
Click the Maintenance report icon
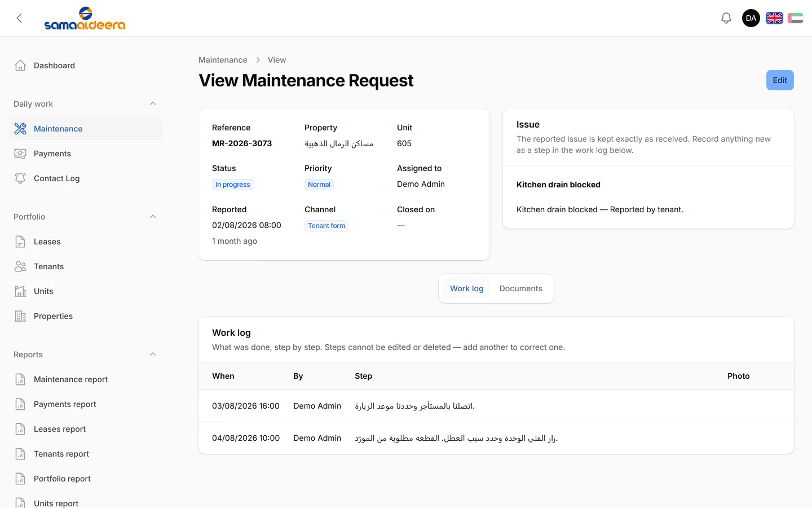coord(20,379)
